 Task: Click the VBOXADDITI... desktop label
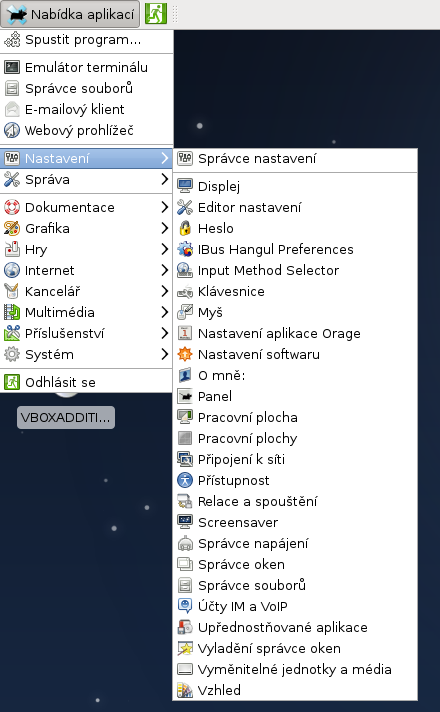click(x=66, y=417)
